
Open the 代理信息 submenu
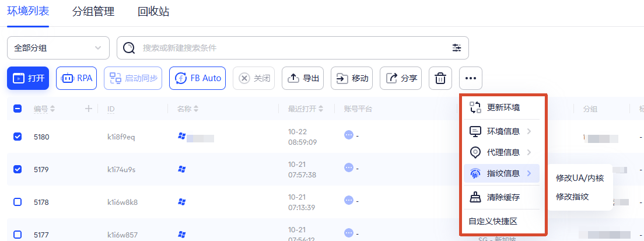502,152
